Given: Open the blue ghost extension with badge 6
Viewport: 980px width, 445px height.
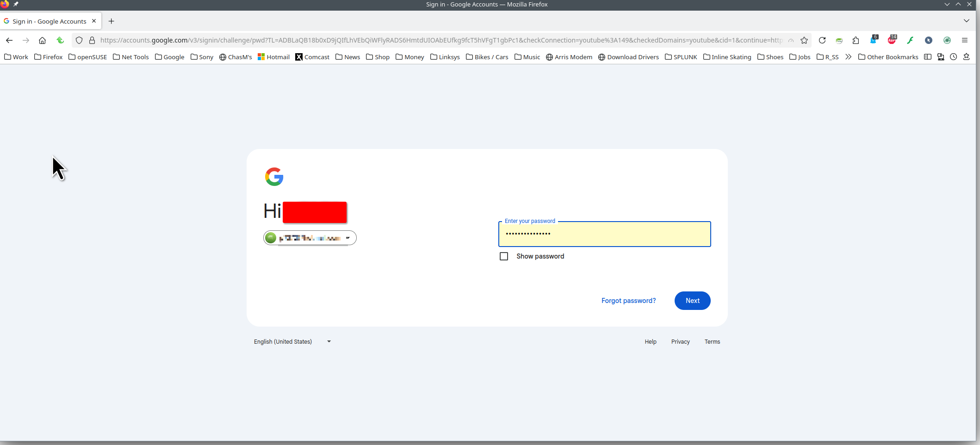Looking at the screenshot, I should point(874,40).
